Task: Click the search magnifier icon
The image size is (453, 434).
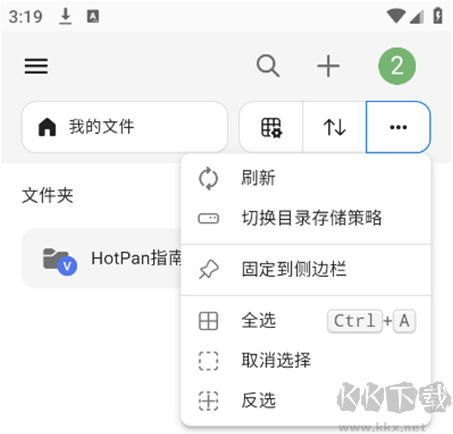Action: click(268, 66)
